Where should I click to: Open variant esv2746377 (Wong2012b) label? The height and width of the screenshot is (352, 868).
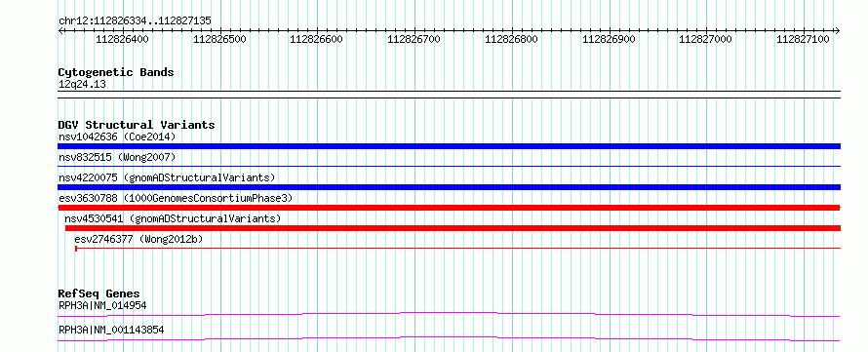click(138, 239)
